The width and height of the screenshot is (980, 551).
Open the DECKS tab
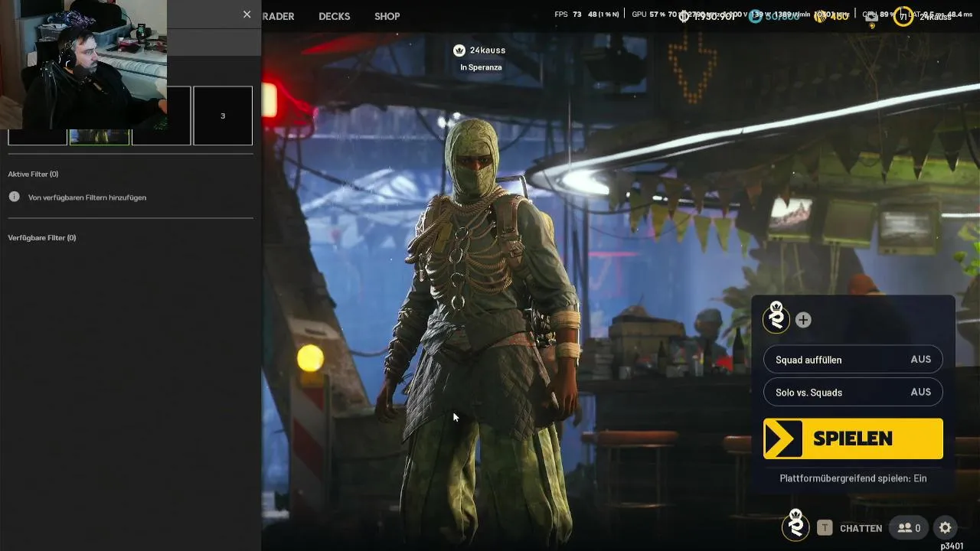(334, 16)
